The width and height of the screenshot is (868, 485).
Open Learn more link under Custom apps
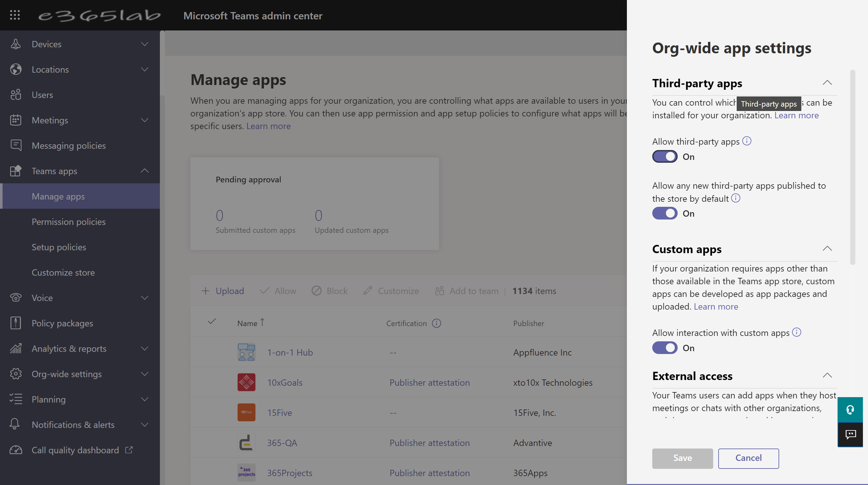click(716, 306)
